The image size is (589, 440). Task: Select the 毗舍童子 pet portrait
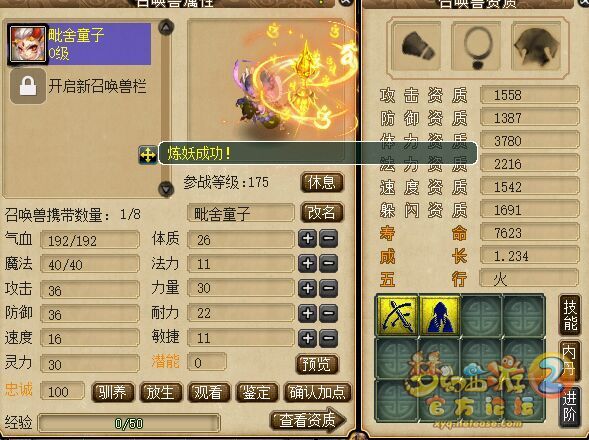pyautogui.click(x=27, y=44)
